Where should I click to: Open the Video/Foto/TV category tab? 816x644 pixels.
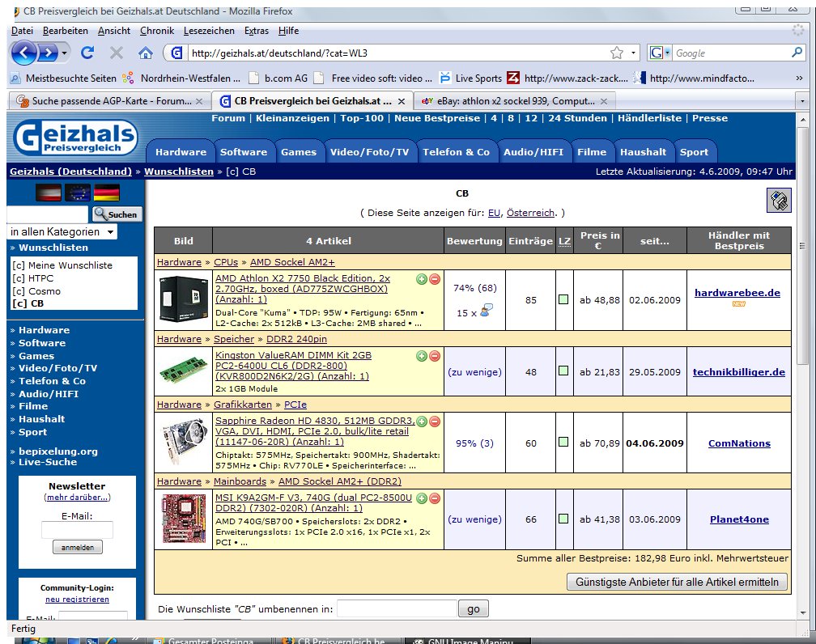coord(369,152)
